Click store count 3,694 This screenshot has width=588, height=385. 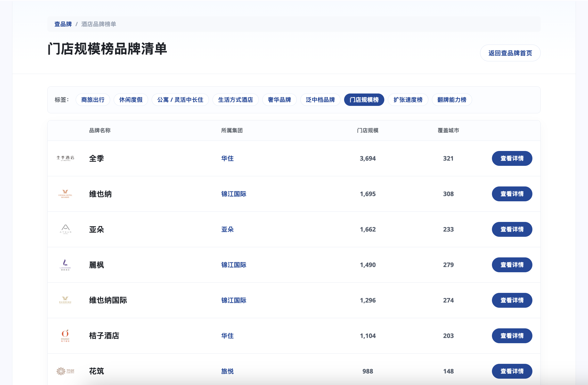368,158
